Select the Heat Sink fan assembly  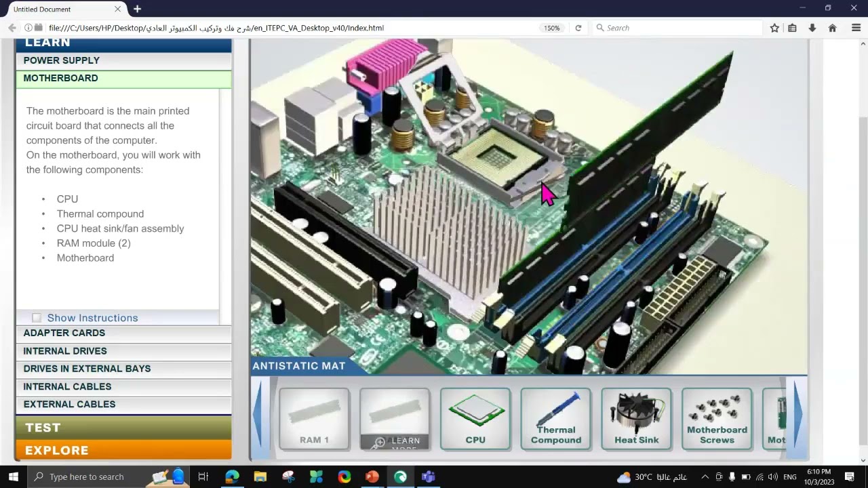(637, 419)
